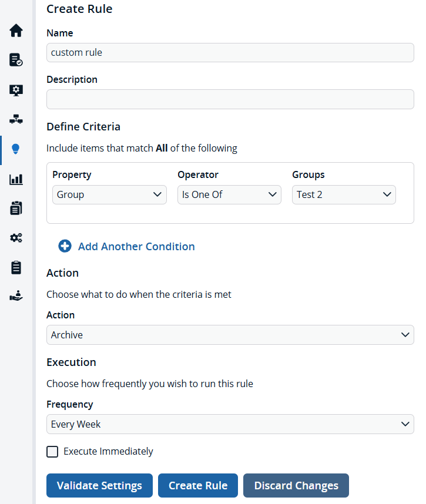Open the bar chart analytics icon
Image resolution: width=426 pixels, height=504 pixels.
point(16,180)
